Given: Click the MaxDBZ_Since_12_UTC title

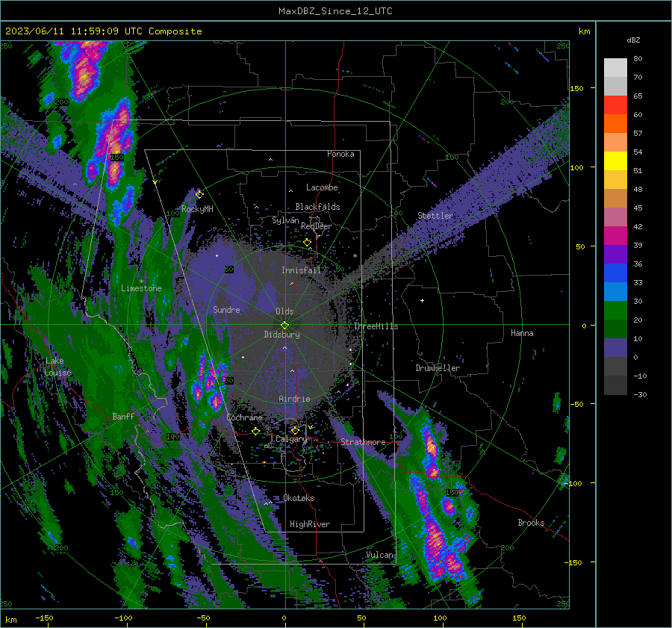Looking at the screenshot, I should (335, 11).
